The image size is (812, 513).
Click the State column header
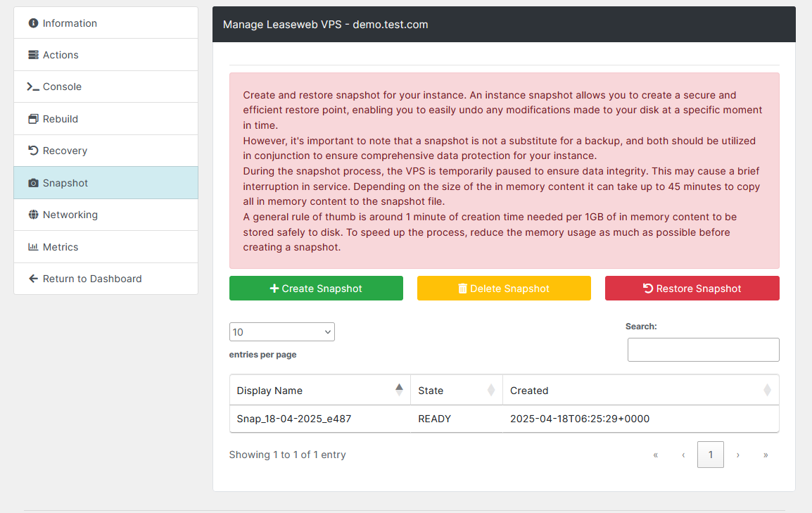pyautogui.click(x=457, y=391)
